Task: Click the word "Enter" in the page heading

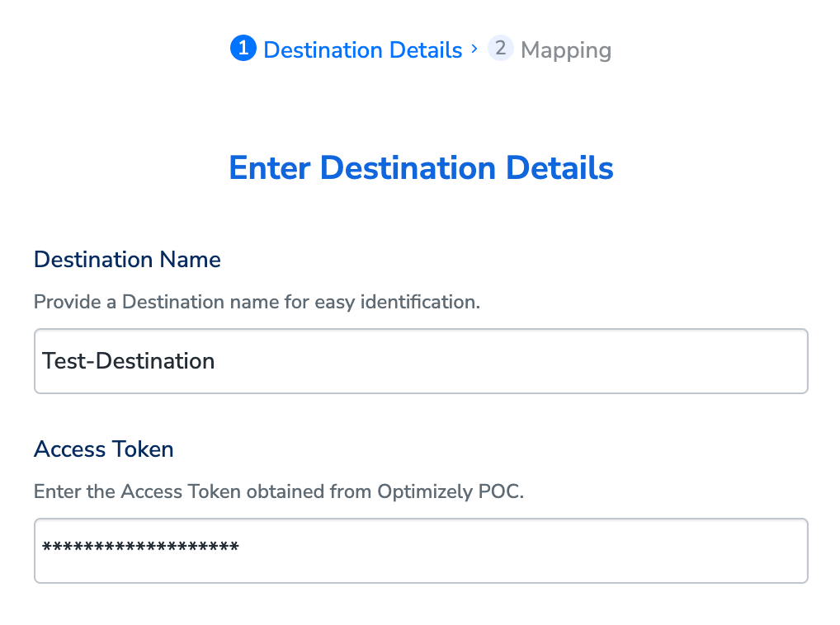Action: [x=270, y=168]
